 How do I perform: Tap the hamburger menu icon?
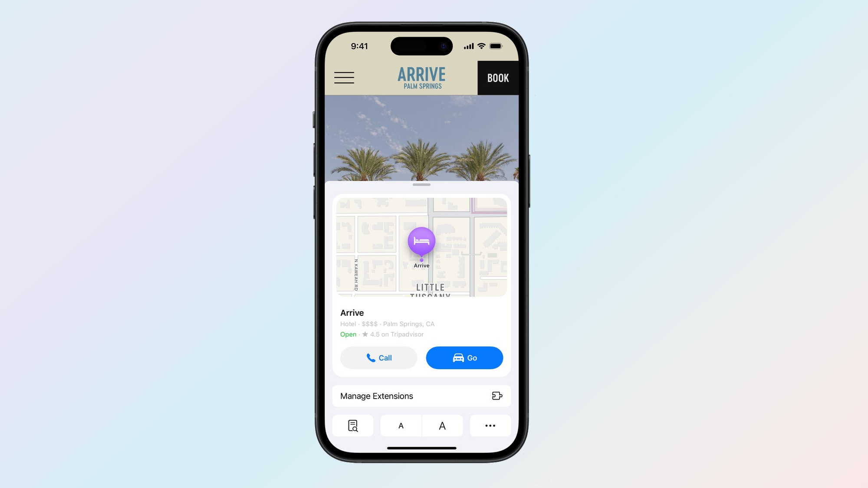344,78
